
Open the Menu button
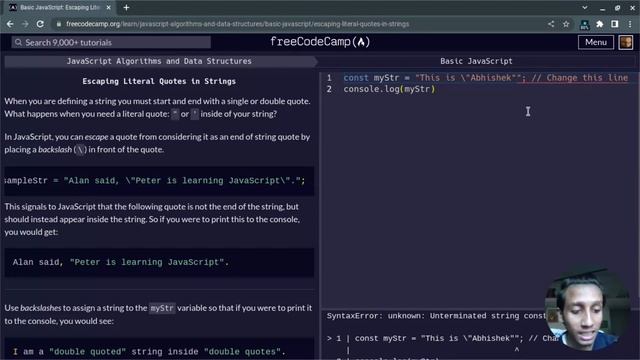[596, 42]
